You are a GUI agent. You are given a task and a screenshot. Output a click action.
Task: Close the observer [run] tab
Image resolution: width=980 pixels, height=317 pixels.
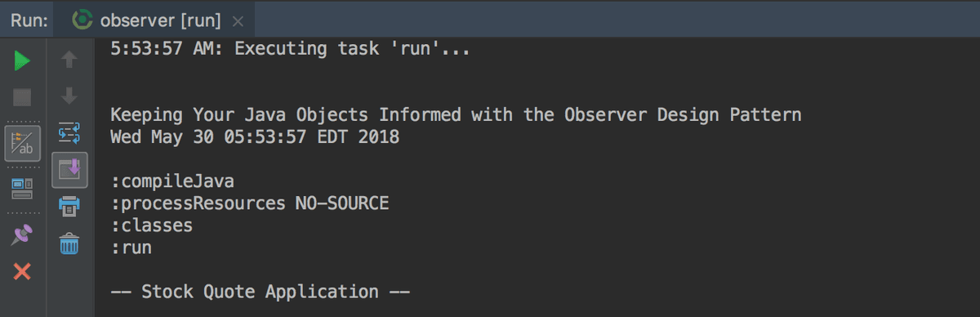coord(238,20)
